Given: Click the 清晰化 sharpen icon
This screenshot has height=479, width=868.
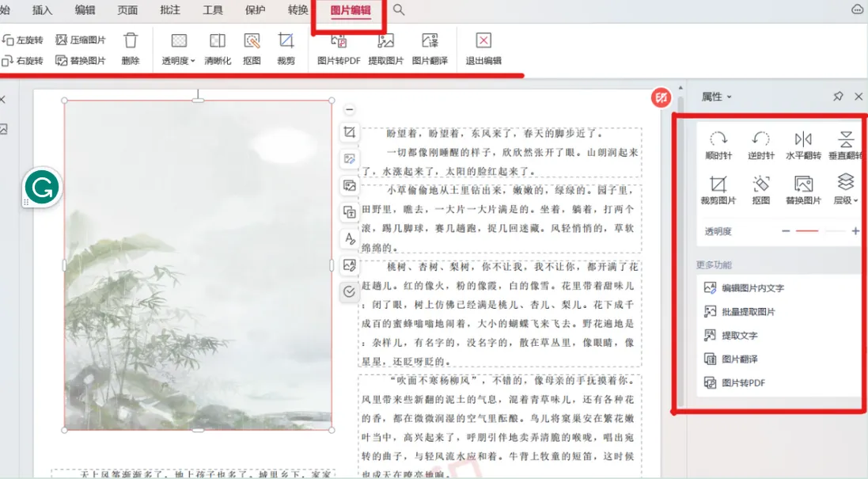Looking at the screenshot, I should point(218,41).
